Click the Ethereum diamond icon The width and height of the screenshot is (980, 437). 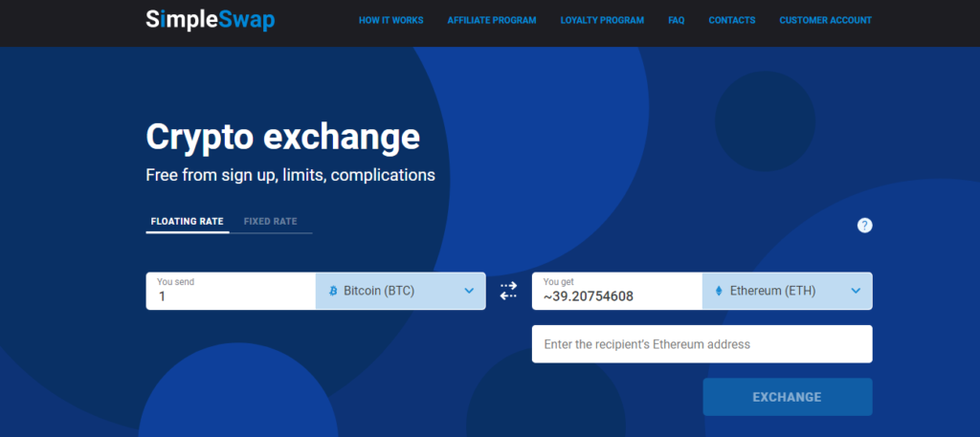coord(719,291)
